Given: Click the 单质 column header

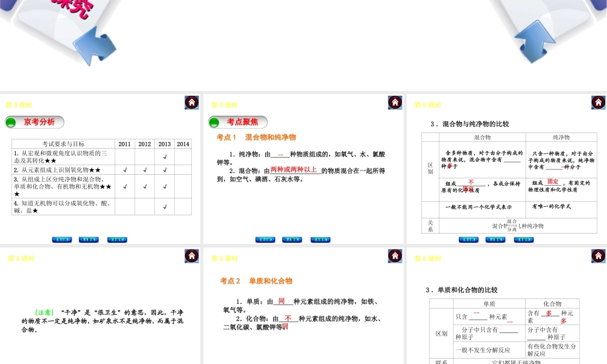Looking at the screenshot, I should [x=489, y=304].
